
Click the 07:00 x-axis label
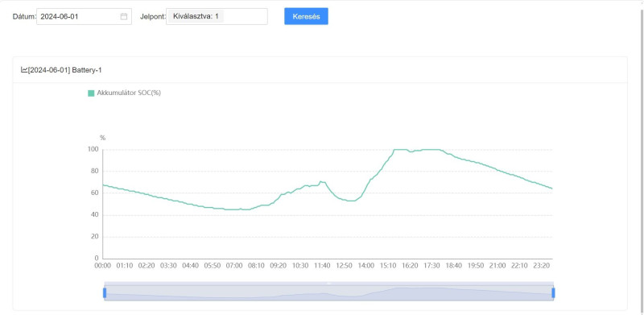(x=234, y=266)
